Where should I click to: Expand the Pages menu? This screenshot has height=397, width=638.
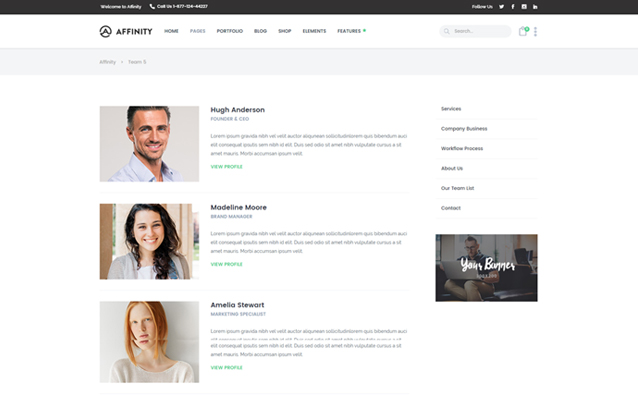pos(197,31)
